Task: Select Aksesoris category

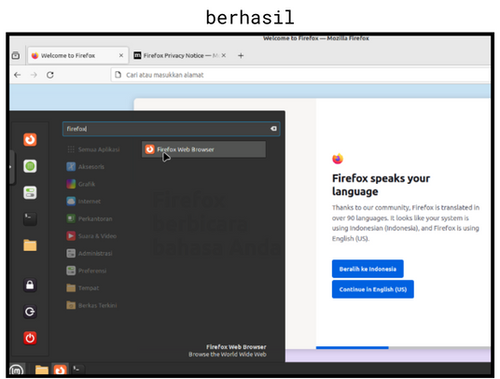Action: [x=85, y=167]
